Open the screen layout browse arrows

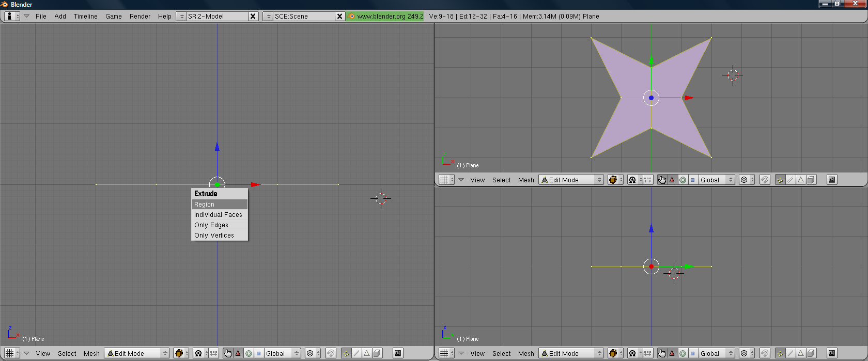181,17
